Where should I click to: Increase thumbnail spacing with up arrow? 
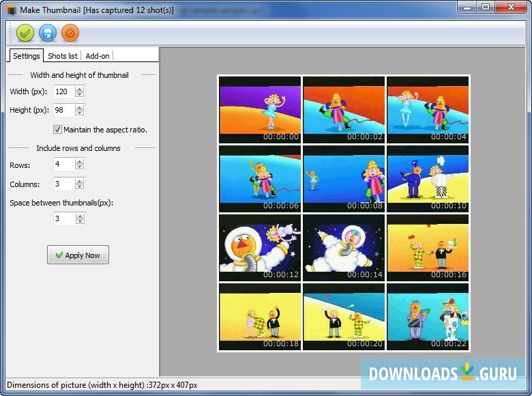click(80, 216)
